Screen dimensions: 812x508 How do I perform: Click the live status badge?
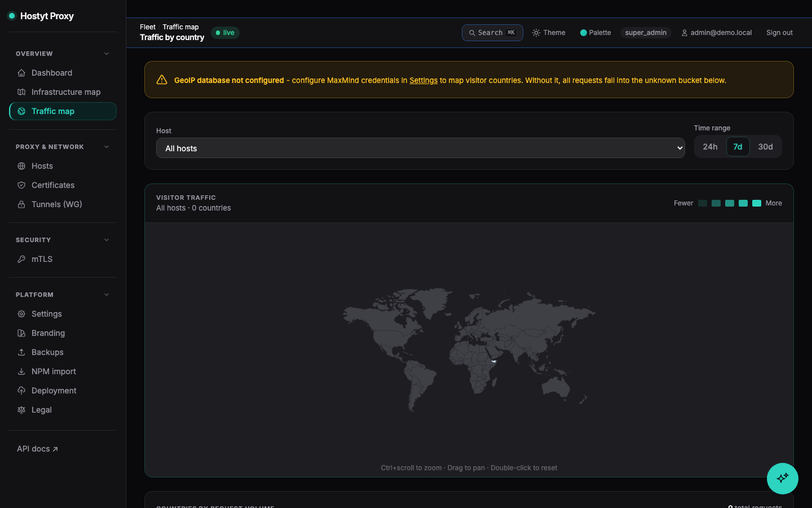225,33
